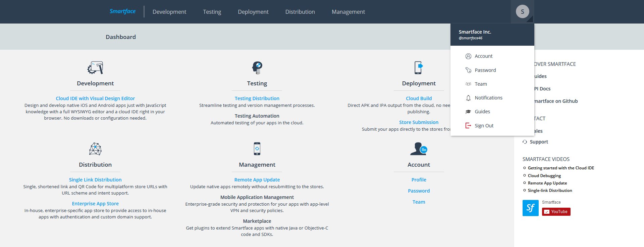Open the API Docs sidebar link
Viewport: 644px width, 247px height.
[542, 89]
